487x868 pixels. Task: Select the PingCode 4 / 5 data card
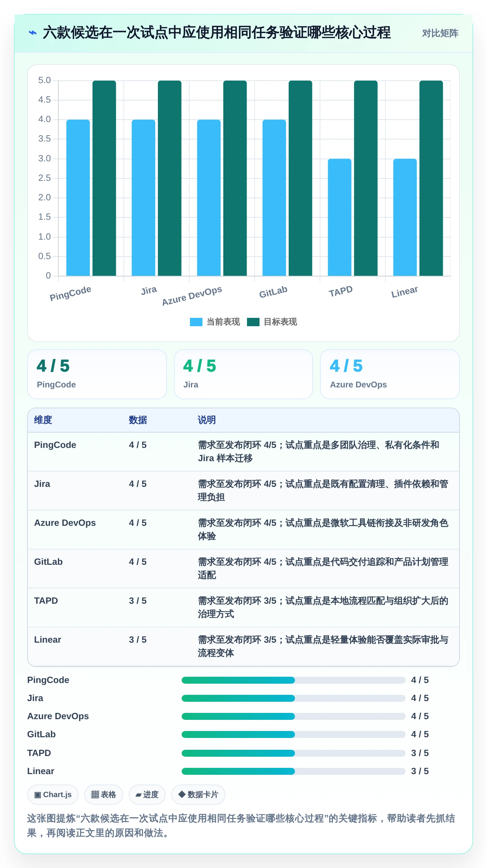(x=97, y=374)
